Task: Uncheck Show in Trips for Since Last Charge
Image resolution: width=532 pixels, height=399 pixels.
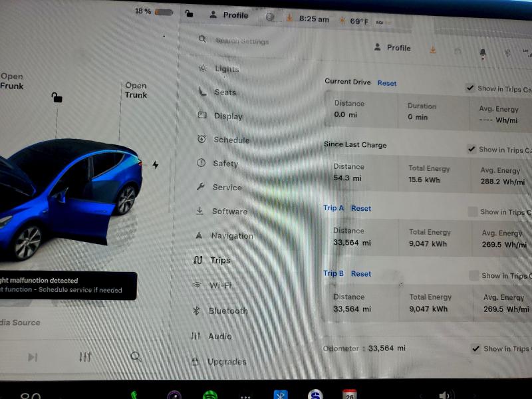Action: (470, 149)
